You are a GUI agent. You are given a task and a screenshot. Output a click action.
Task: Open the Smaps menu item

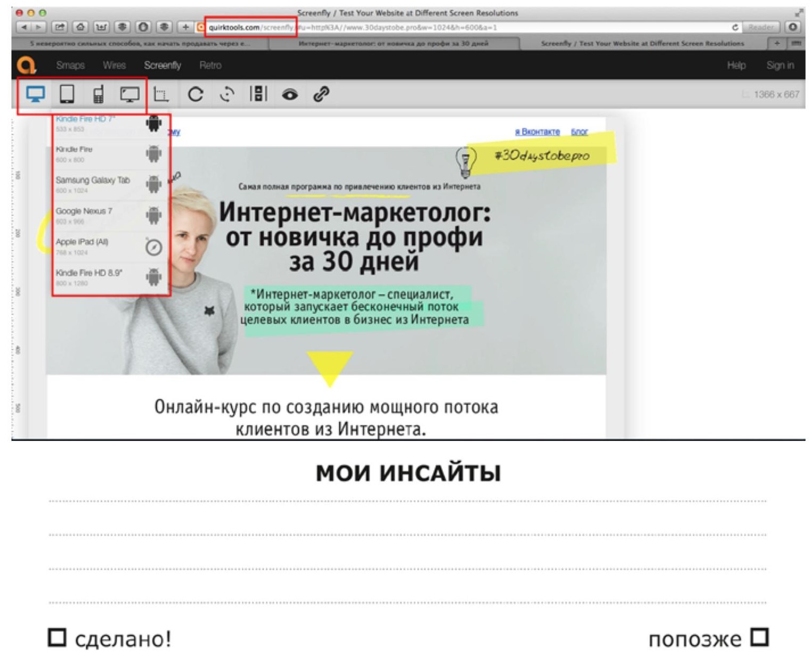coord(70,65)
